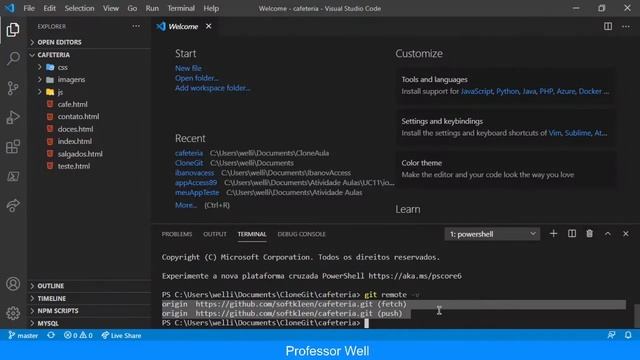Click the terminal scrollbar
The height and width of the screenshot is (360, 640).
click(x=636, y=315)
